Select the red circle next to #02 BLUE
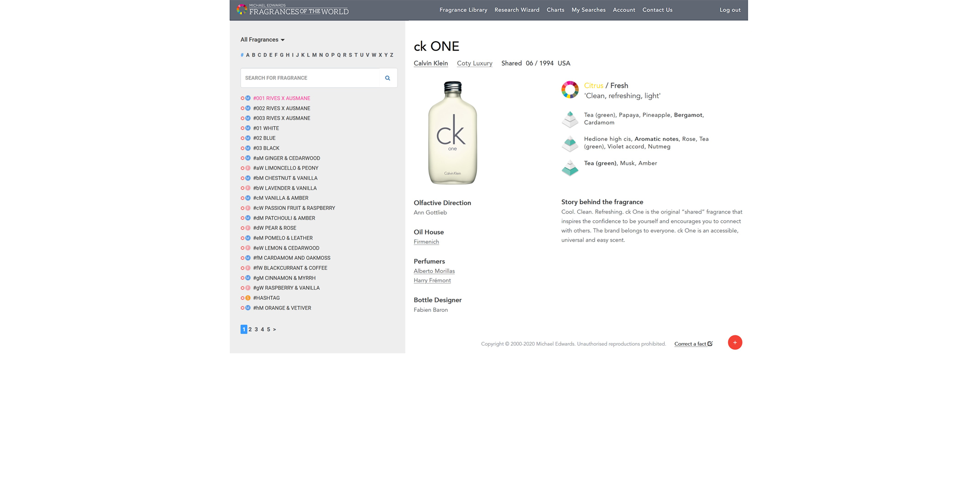Image resolution: width=980 pixels, height=500 pixels. [x=242, y=138]
